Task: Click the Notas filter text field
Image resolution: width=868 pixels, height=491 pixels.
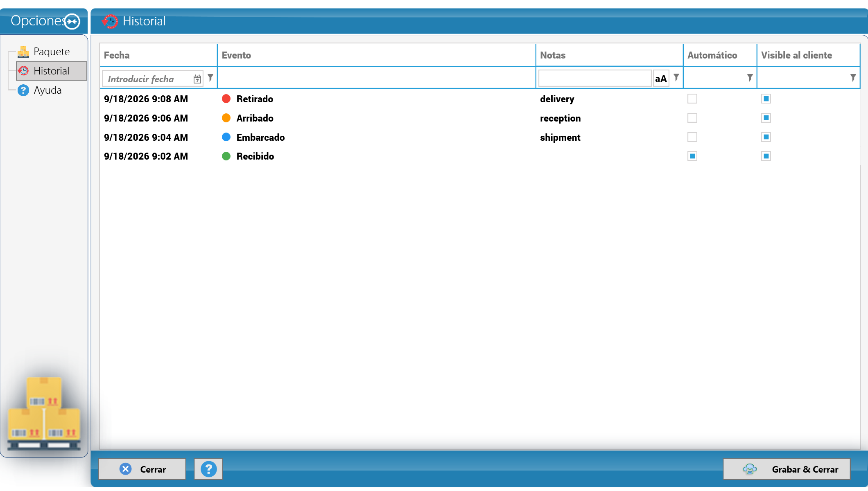Action: [595, 78]
